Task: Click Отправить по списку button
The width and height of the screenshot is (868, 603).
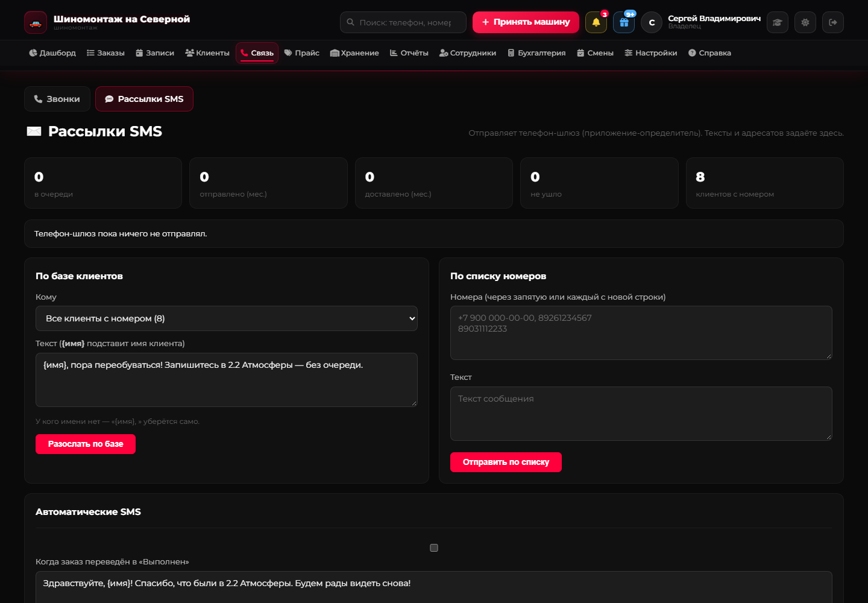Action: [506, 462]
